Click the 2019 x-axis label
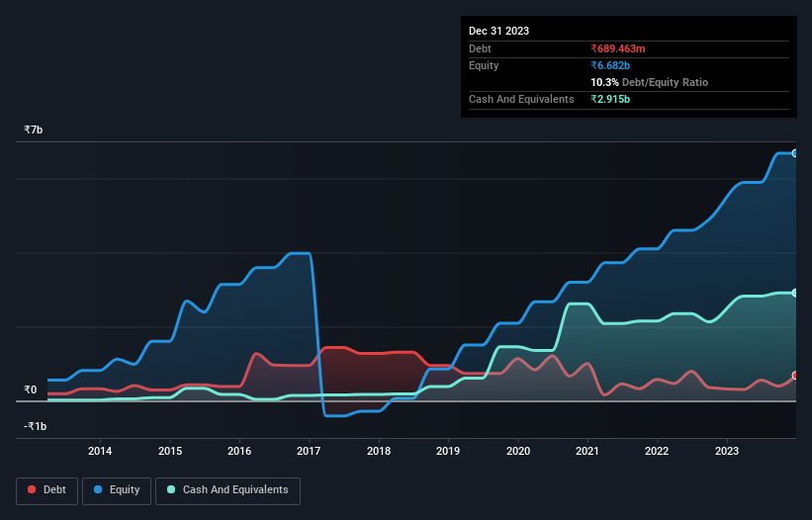The height and width of the screenshot is (520, 812). [x=448, y=451]
